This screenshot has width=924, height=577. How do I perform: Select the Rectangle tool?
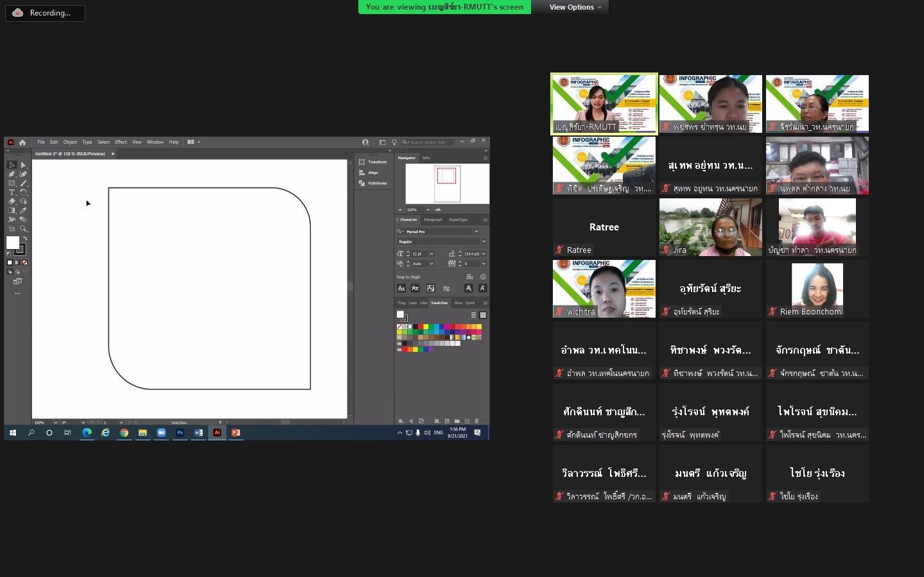12,183
